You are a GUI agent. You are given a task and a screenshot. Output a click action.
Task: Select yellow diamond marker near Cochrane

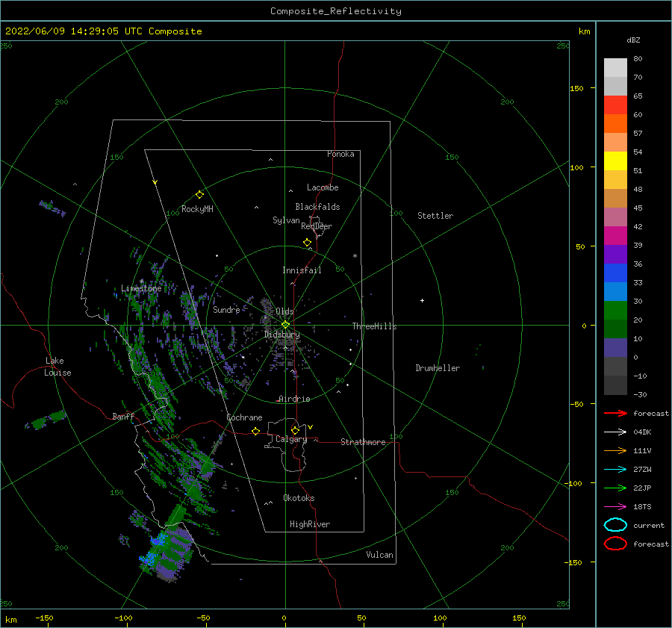pos(256,431)
